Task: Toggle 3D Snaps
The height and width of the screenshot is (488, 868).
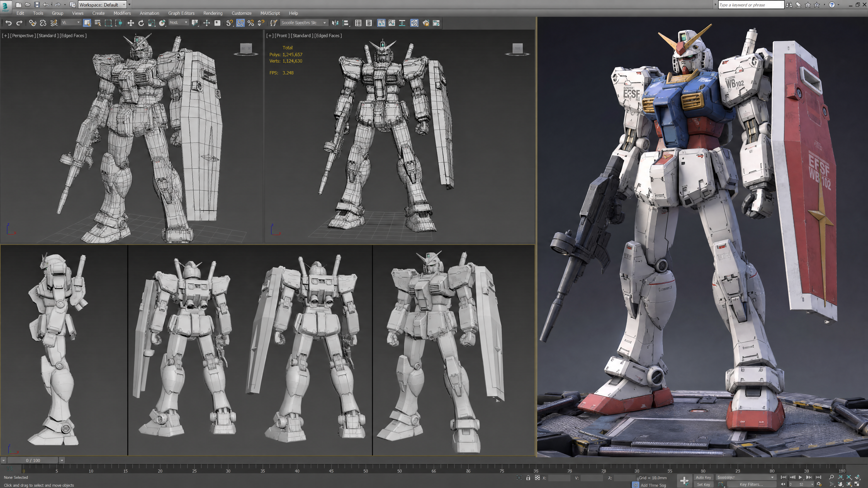Action: 229,23
